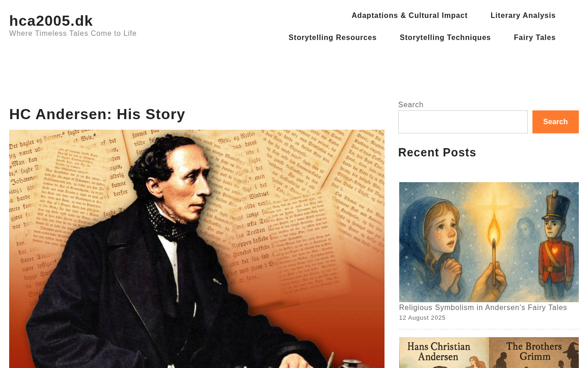Screen dimensions: 588x368
Task: Click the Hans Christian Andersen half of comparison image
Action: click(x=444, y=353)
